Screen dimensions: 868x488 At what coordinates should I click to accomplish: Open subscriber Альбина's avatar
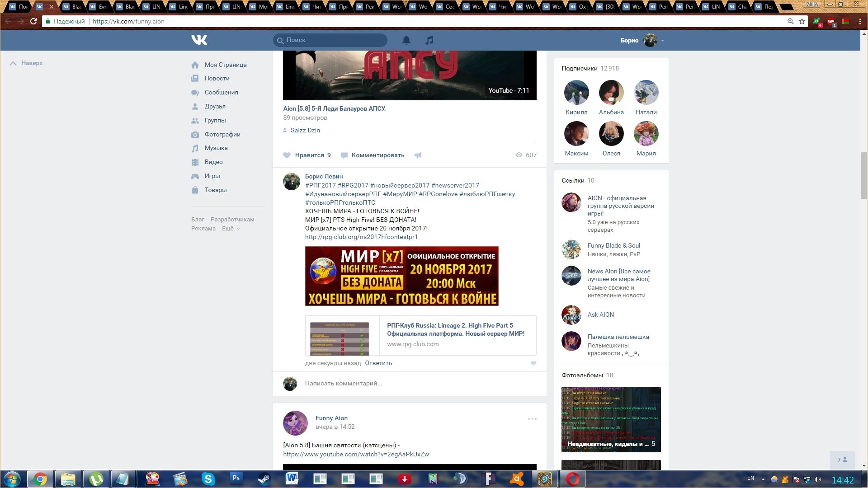click(611, 92)
